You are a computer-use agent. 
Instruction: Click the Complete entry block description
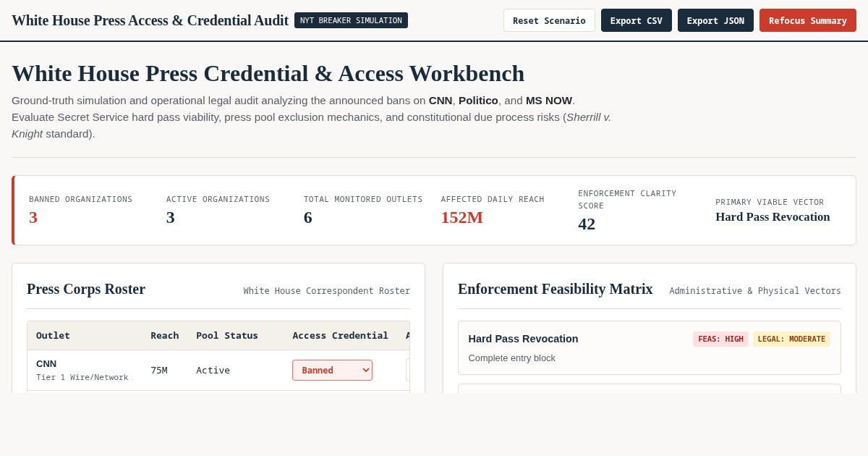[x=512, y=358]
